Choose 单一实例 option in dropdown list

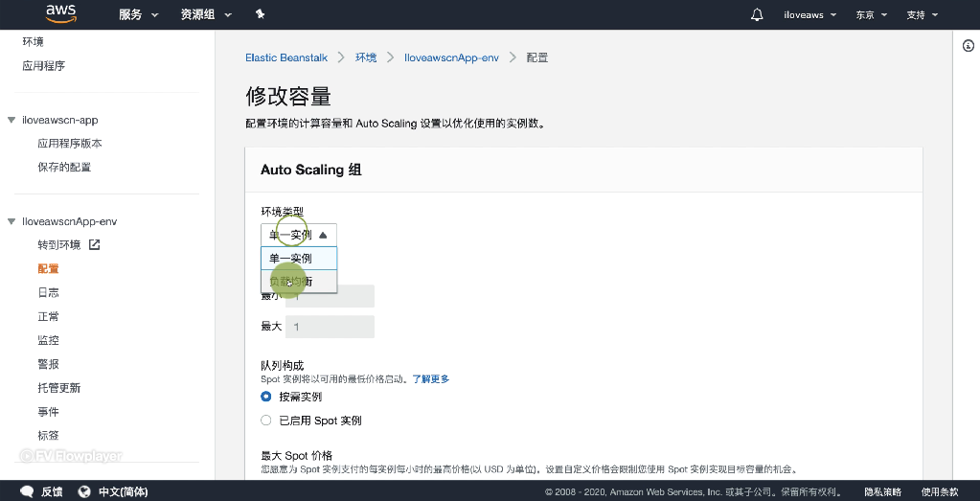click(x=299, y=258)
